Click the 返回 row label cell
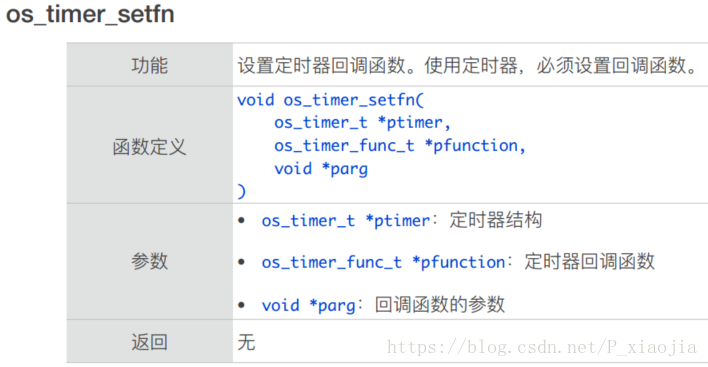The width and height of the screenshot is (708, 367). click(150, 342)
